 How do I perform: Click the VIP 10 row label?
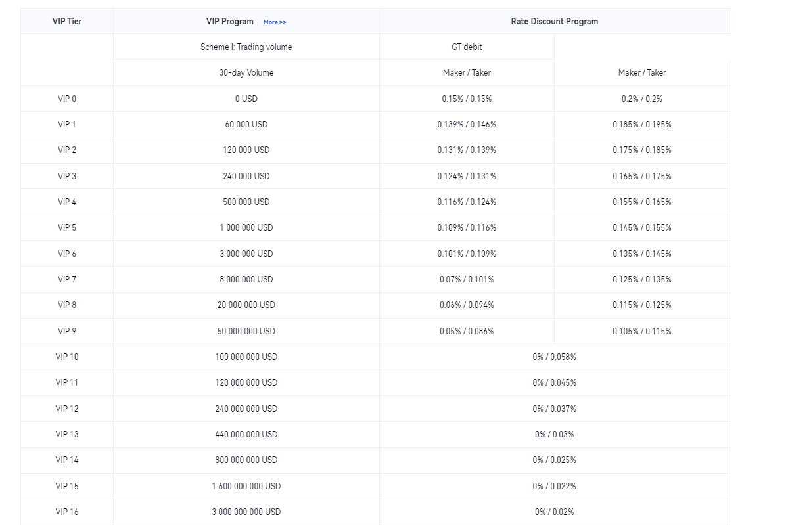pyautogui.click(x=67, y=357)
